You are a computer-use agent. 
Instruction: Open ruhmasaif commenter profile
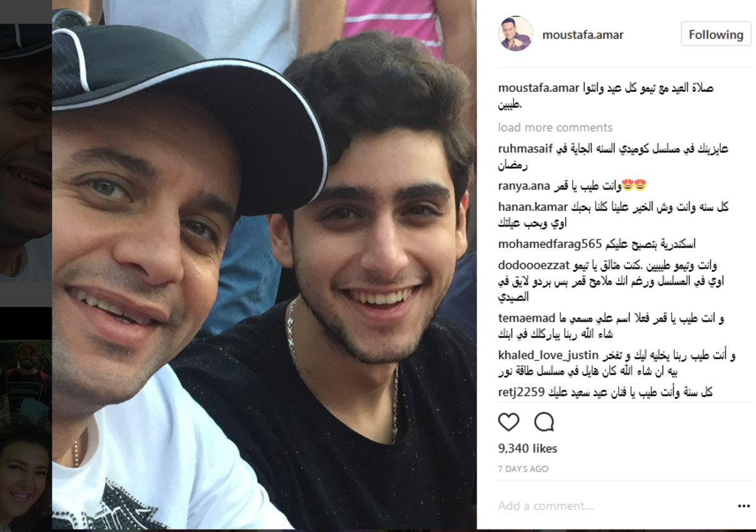524,149
